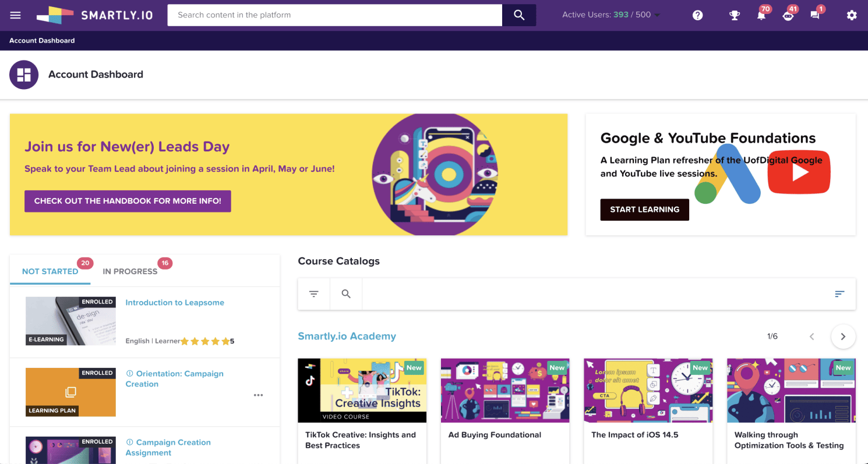
Task: Open the settings gear icon
Action: coord(852,15)
